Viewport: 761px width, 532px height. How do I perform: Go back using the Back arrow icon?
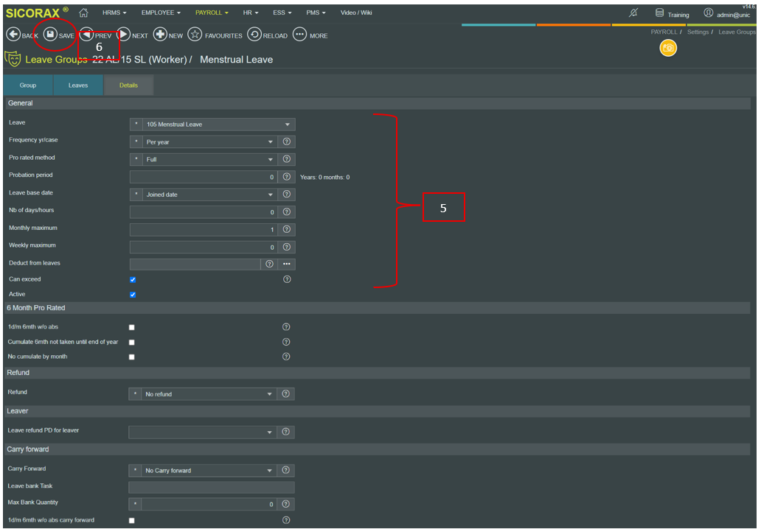13,35
